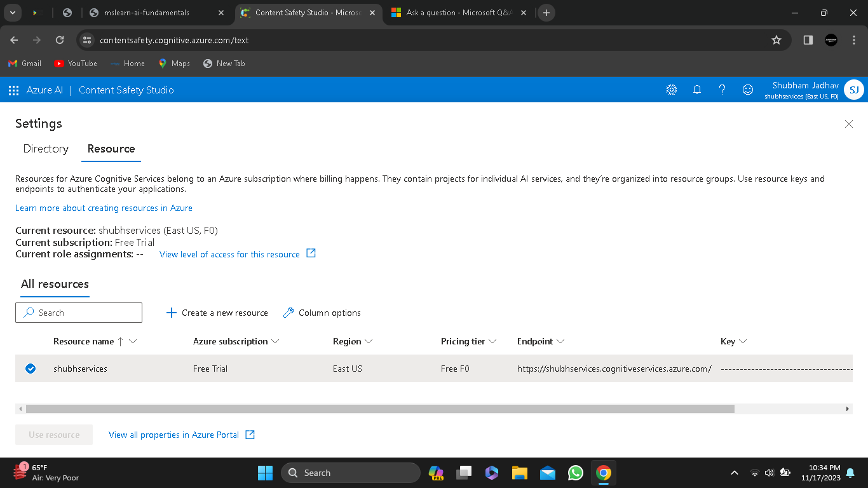This screenshot has width=868, height=488.
Task: Open Gmail bookmark
Action: pos(25,64)
